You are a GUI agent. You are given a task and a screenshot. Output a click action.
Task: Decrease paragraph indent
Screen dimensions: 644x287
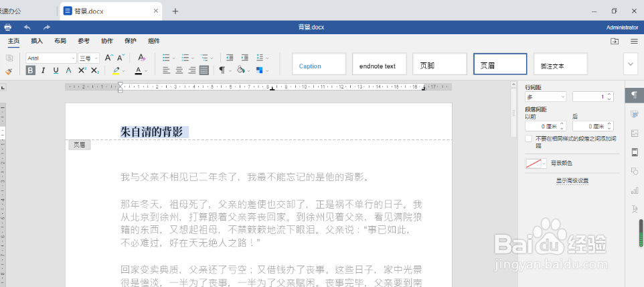coord(230,58)
